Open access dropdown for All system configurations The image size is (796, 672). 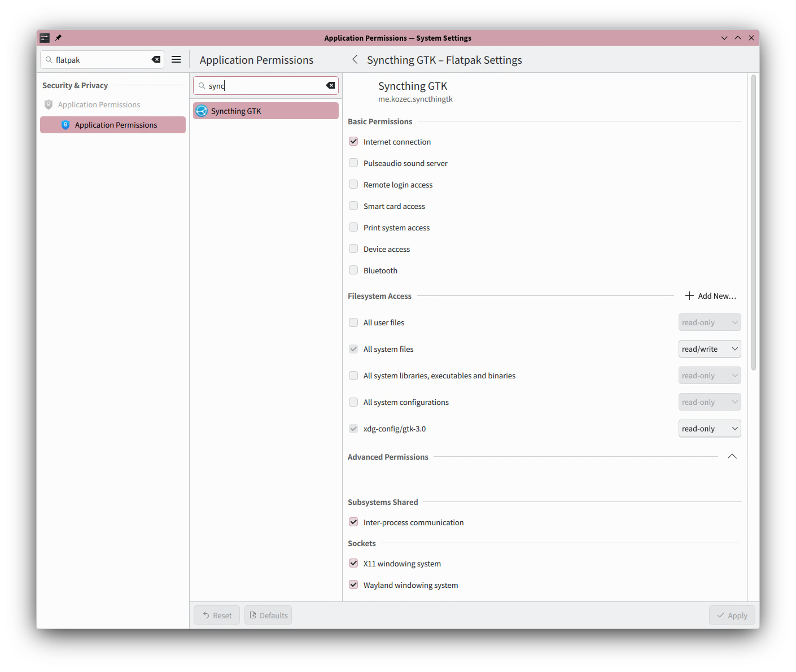tap(710, 402)
